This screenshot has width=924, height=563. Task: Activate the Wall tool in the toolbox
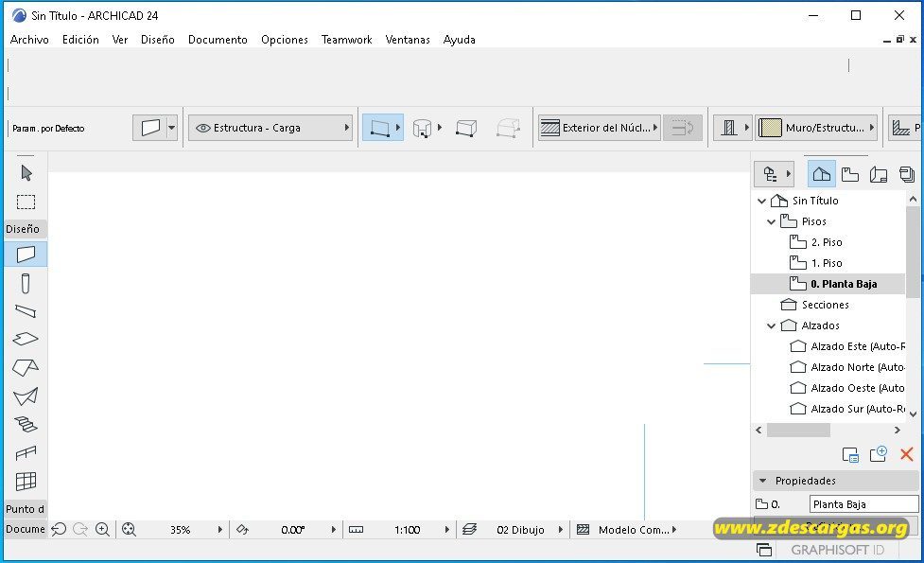coord(26,255)
